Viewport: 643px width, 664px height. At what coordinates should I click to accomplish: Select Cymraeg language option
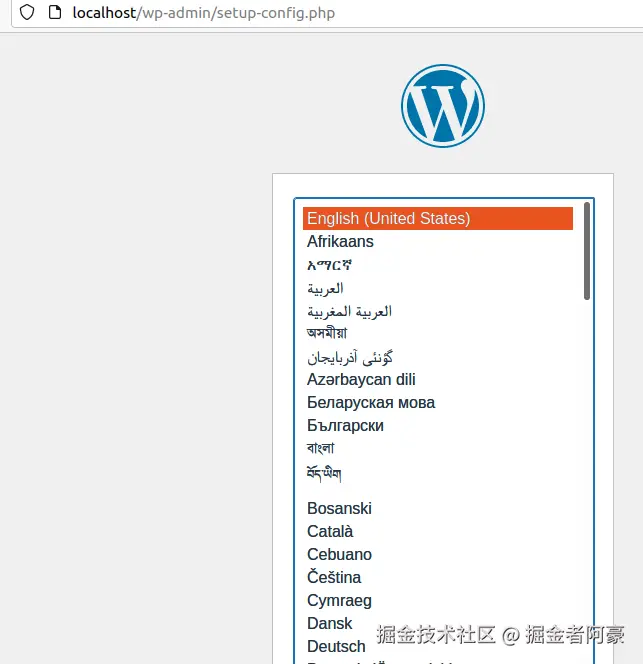(x=438, y=600)
